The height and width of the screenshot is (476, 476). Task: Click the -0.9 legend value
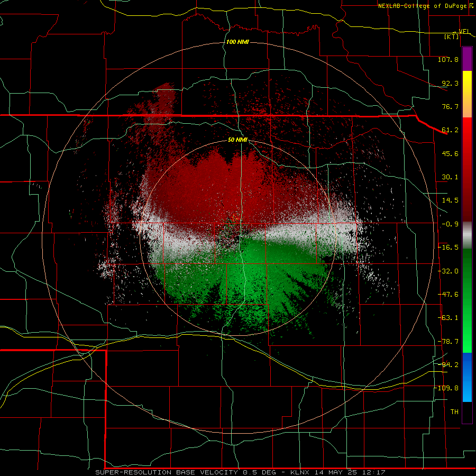[450, 224]
